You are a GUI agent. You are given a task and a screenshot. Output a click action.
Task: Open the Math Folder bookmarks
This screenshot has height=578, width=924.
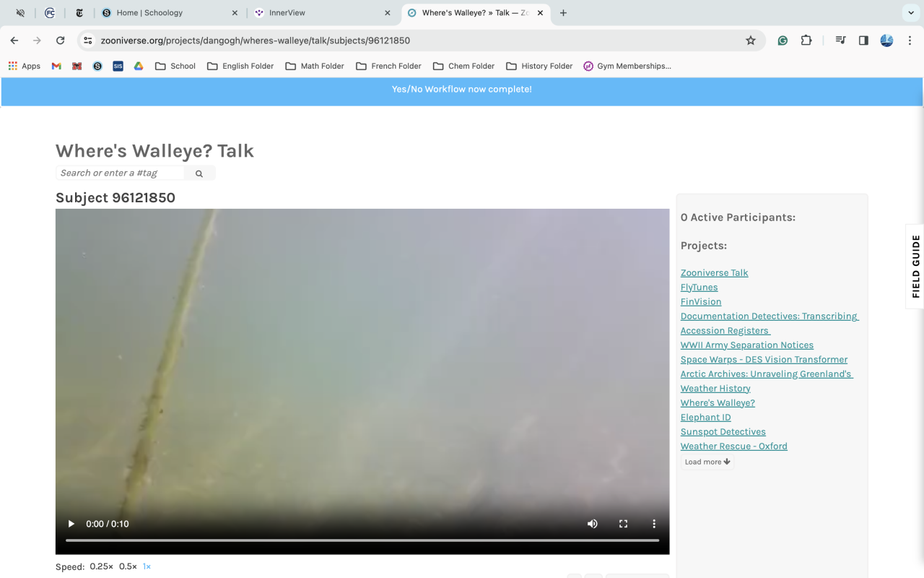tap(315, 66)
